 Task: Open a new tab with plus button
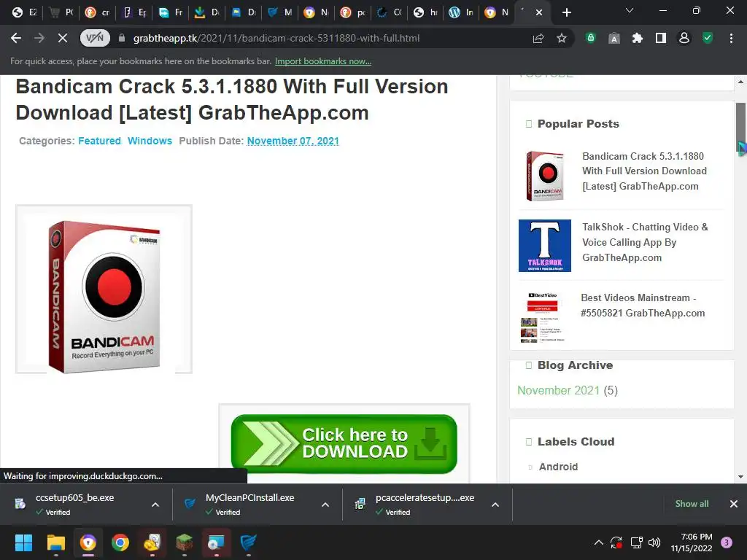pyautogui.click(x=566, y=13)
